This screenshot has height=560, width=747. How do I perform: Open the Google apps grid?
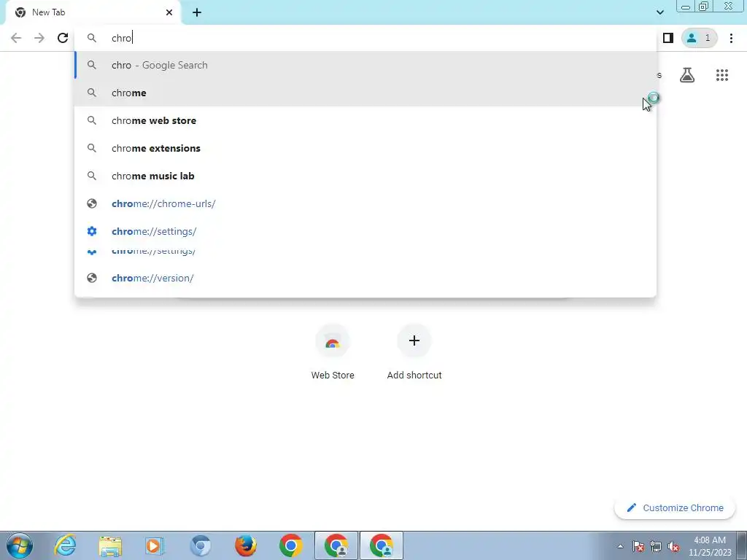pos(721,75)
